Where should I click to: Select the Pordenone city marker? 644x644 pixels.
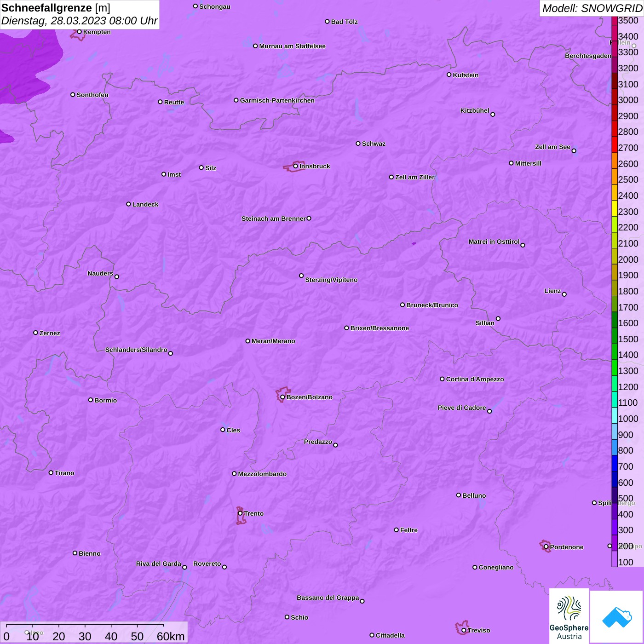546,547
